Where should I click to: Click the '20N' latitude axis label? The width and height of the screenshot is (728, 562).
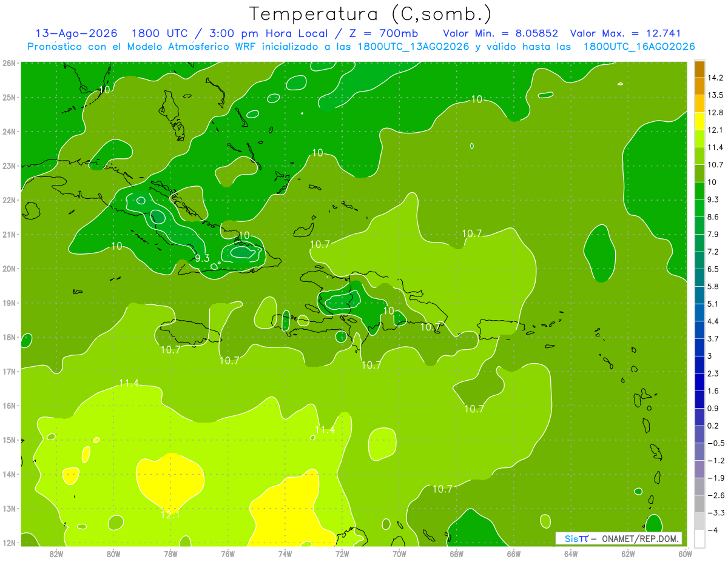(10, 269)
